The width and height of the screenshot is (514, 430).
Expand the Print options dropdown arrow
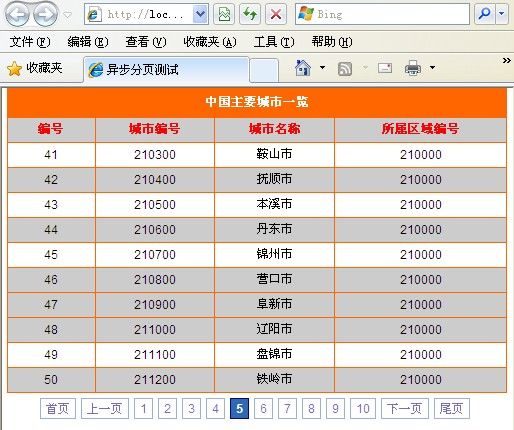pos(432,68)
